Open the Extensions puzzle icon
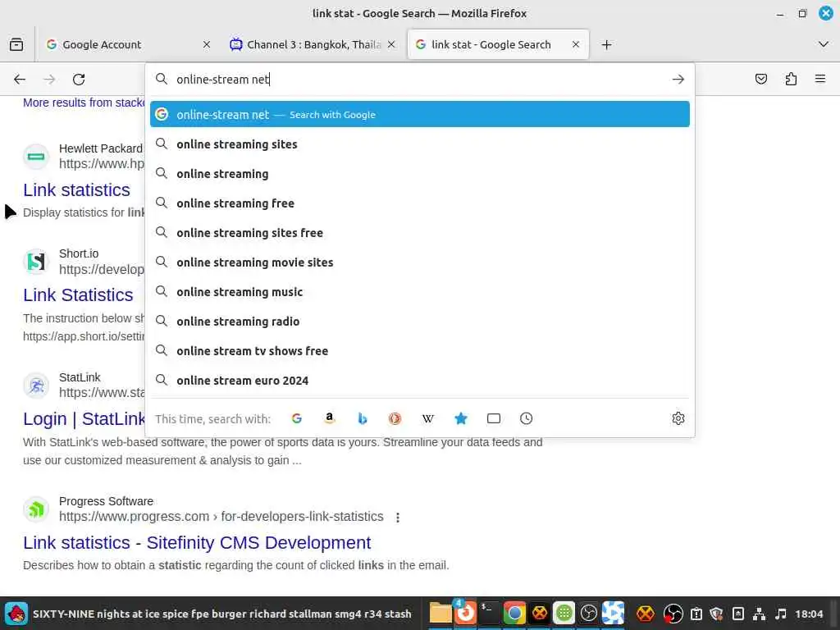Viewport: 840px width, 630px height. 791,80
